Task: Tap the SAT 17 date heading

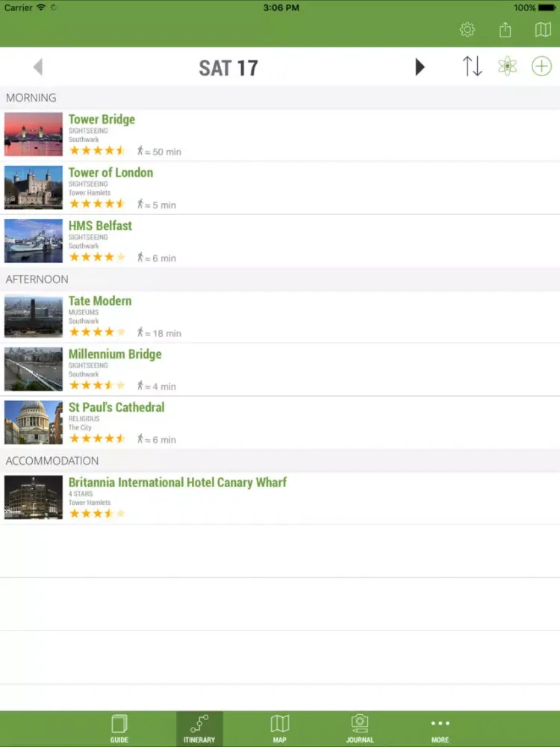Action: [228, 68]
